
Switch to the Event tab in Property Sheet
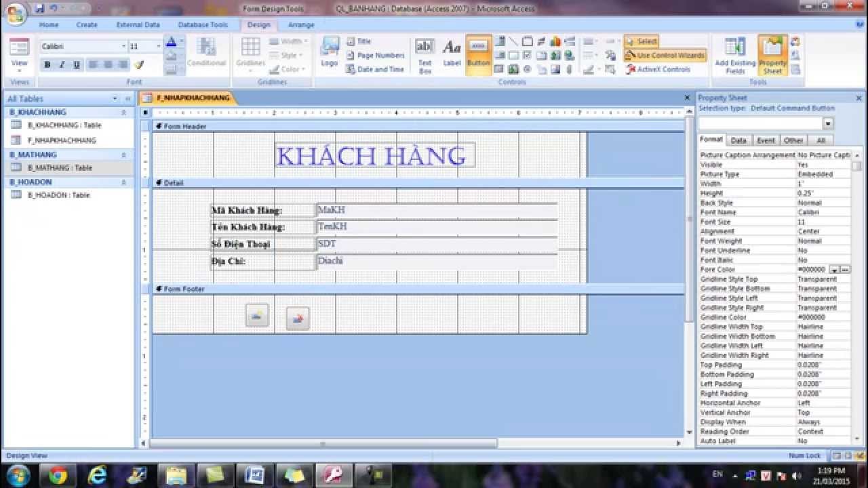click(766, 140)
